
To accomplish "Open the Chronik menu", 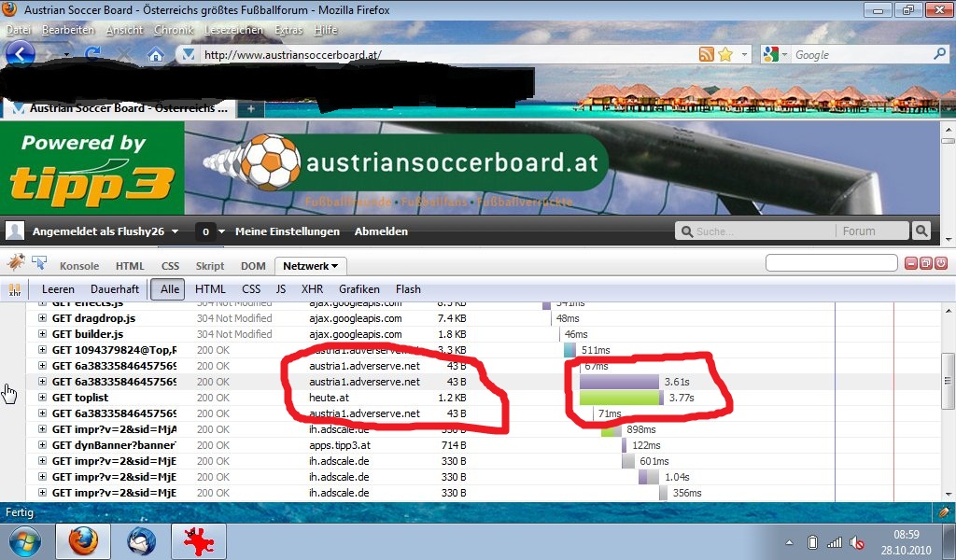I will (x=173, y=30).
